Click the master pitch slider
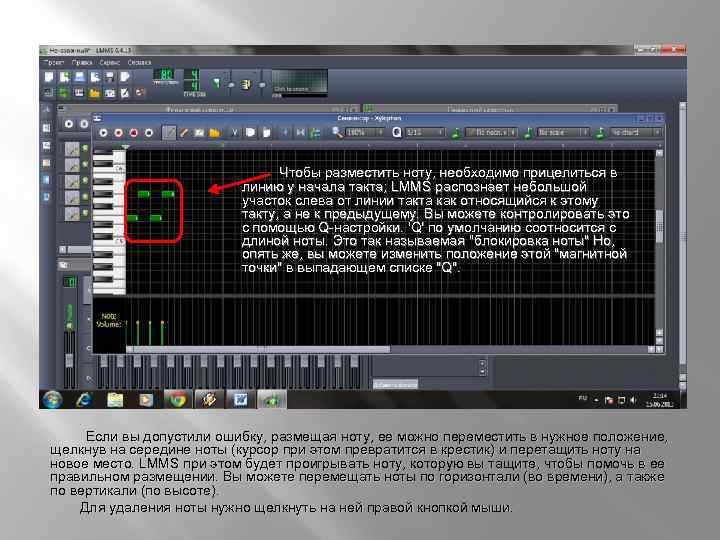Screen dimensions: 720x540 point(262,84)
